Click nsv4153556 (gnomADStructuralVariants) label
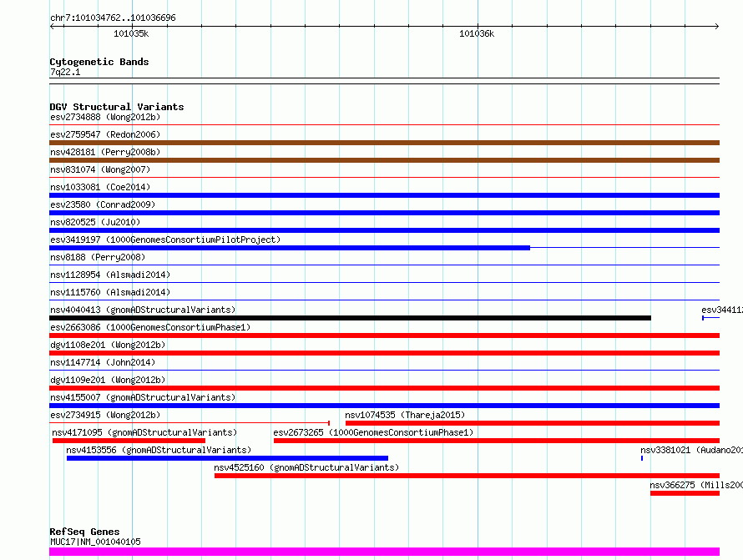 coord(159,450)
